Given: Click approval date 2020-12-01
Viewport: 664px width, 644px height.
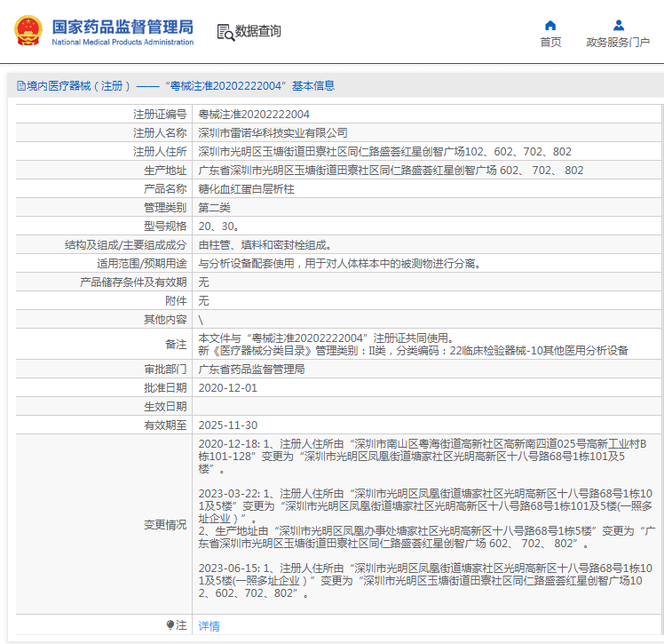Looking at the screenshot, I should tap(228, 388).
